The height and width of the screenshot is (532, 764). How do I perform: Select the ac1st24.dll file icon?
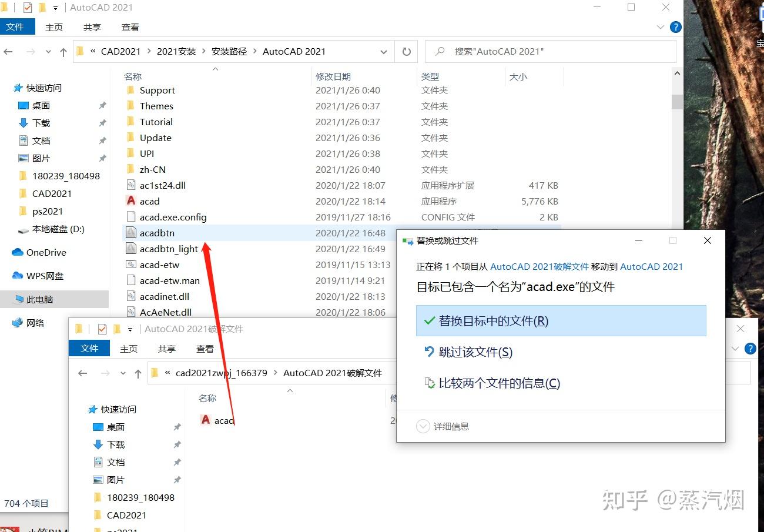[x=130, y=185]
